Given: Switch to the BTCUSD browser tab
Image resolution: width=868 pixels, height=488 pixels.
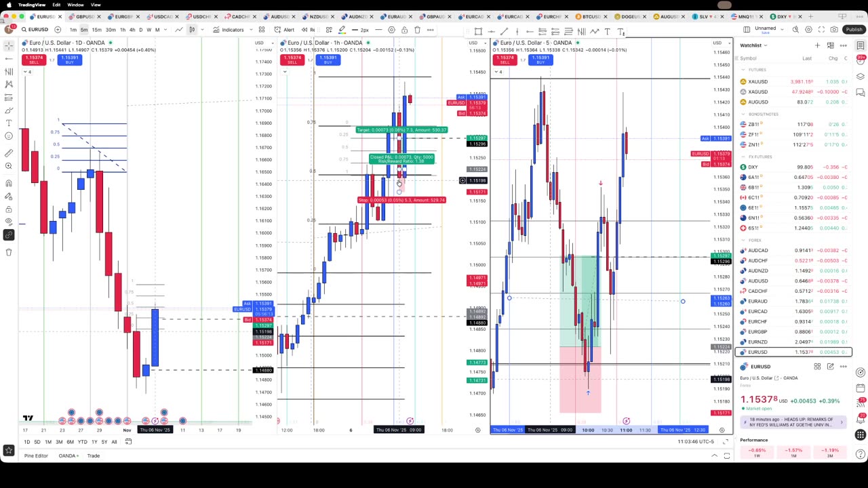Looking at the screenshot, I should [591, 16].
